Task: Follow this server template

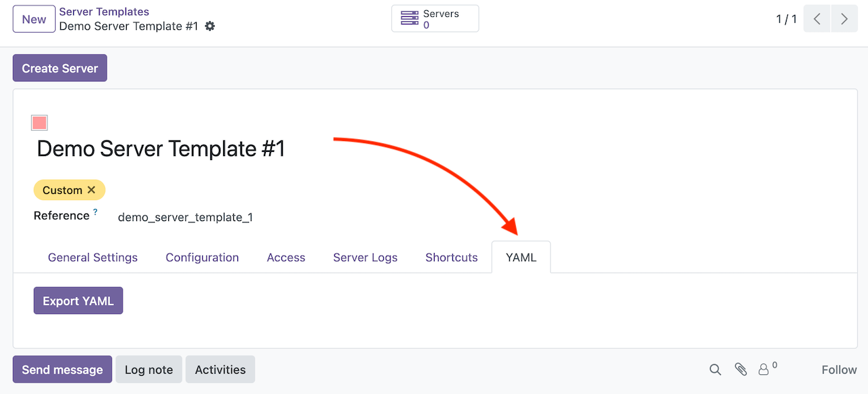Action: tap(838, 370)
